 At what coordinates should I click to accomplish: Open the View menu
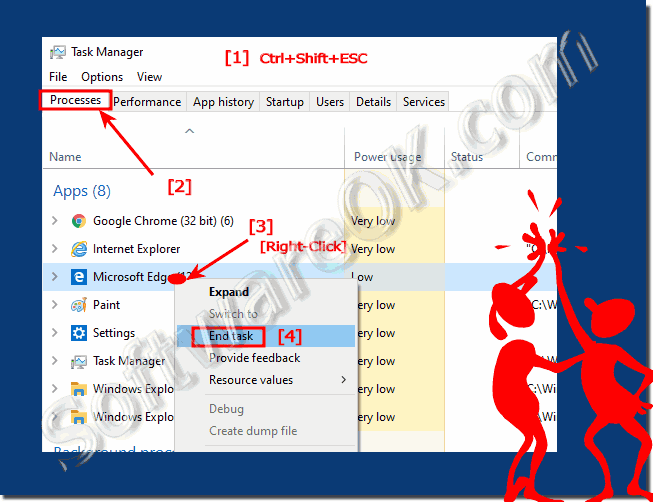(150, 77)
